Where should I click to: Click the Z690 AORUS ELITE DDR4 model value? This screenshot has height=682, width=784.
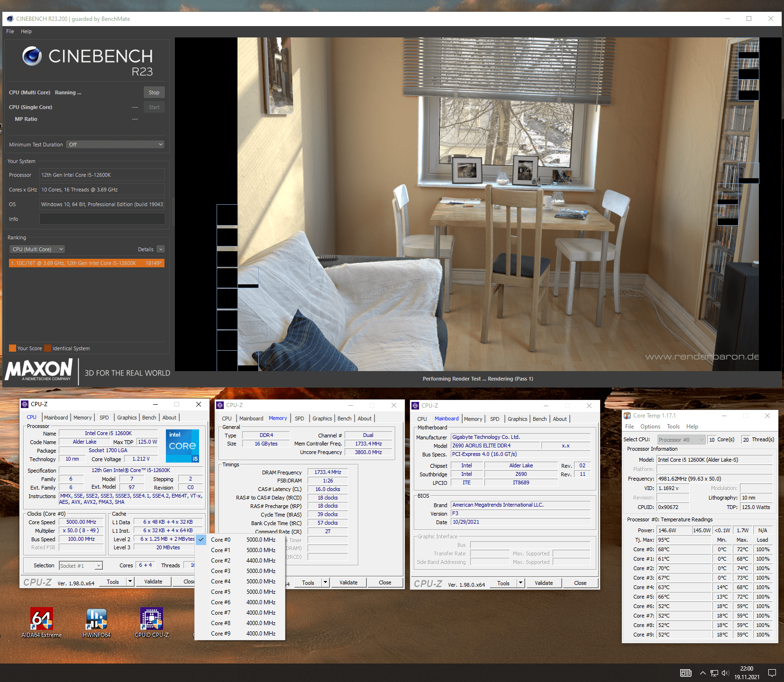coord(495,446)
